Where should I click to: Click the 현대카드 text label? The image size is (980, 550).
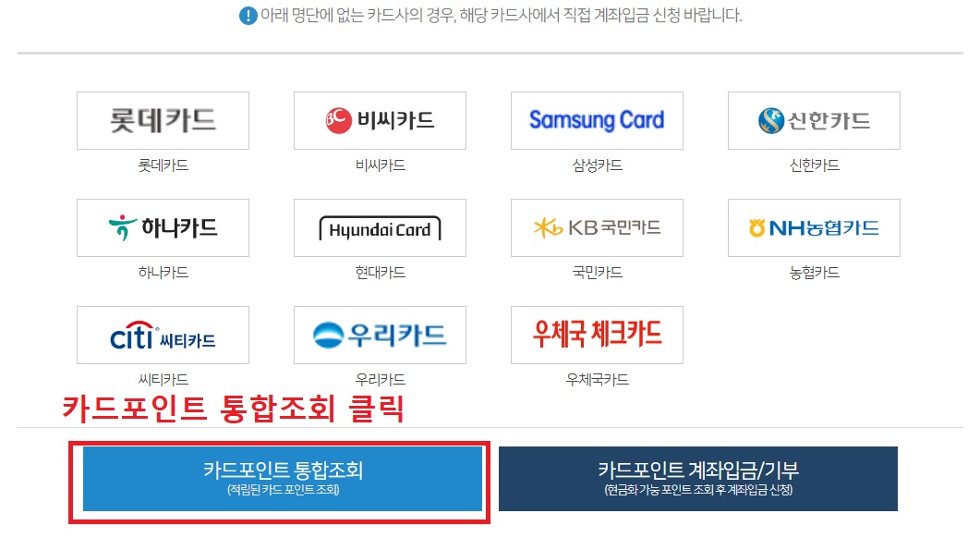click(380, 272)
